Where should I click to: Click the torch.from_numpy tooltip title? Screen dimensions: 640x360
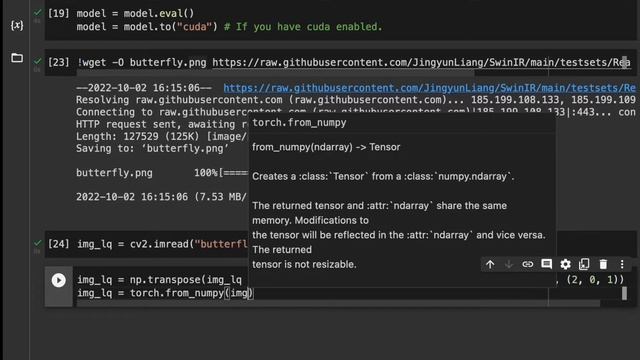coord(299,122)
